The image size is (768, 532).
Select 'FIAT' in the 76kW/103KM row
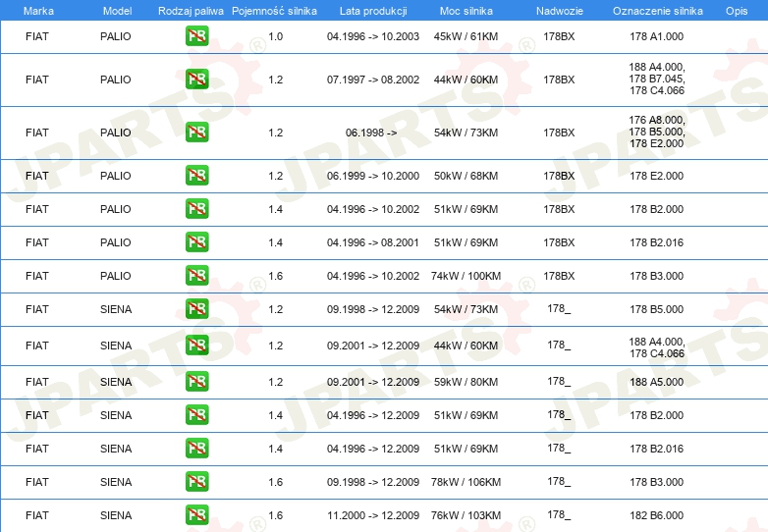pos(37,515)
